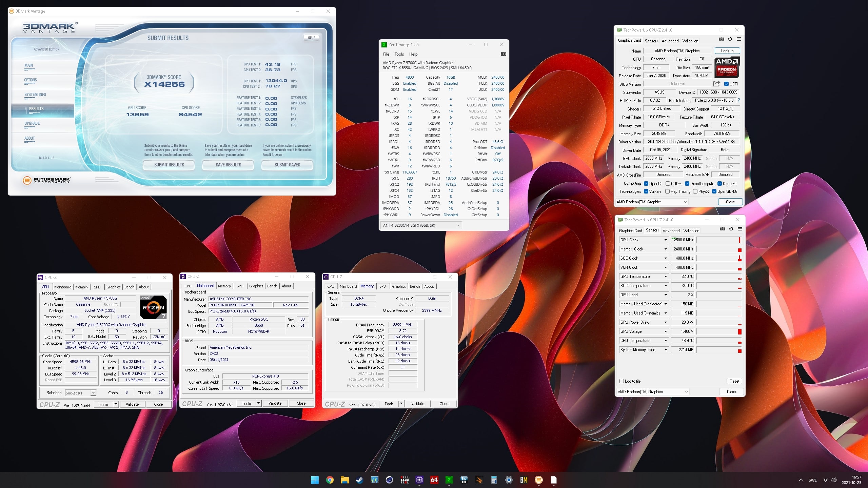The width and height of the screenshot is (868, 488).
Task: Open Socket #1 selection dropdown in CPU-Z
Action: click(80, 393)
